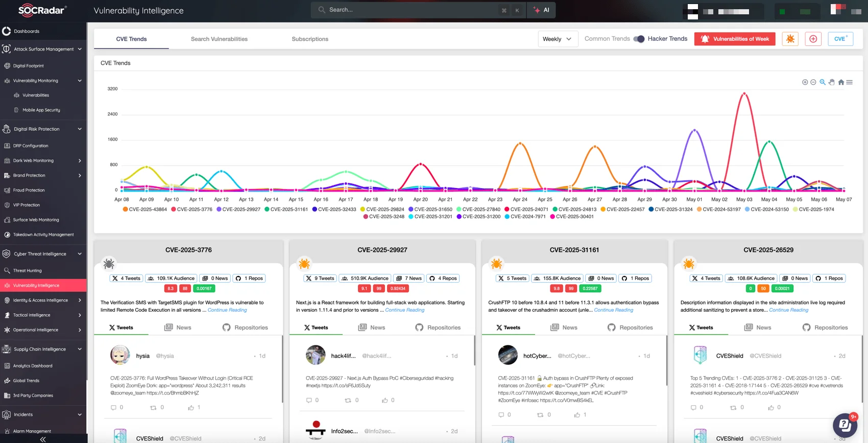Toggle CVE-2025-30401 legend entry visibility
This screenshot has height=443, width=868.
pyautogui.click(x=572, y=217)
